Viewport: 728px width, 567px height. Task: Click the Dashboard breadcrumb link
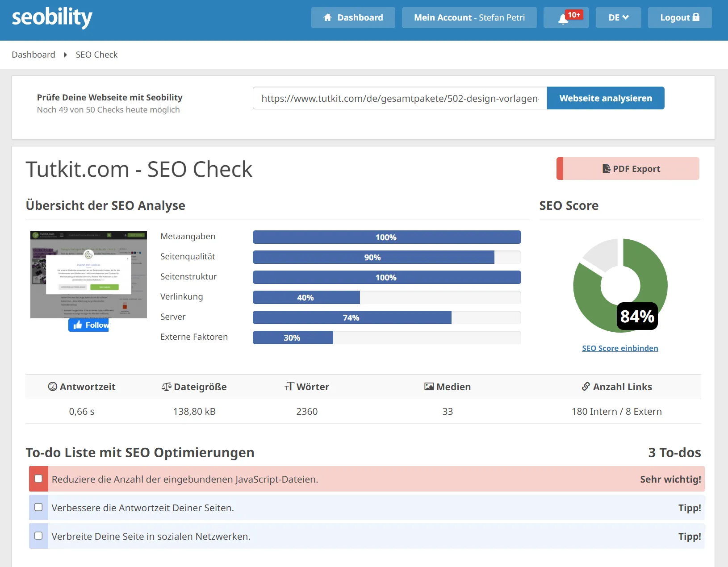click(x=33, y=54)
